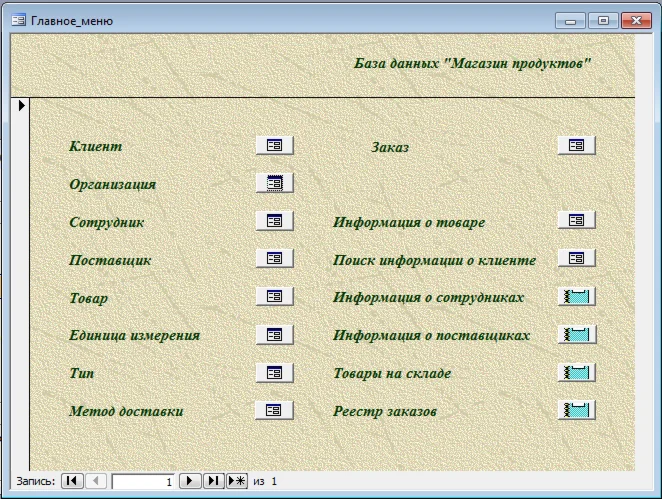Image resolution: width=662 pixels, height=499 pixels.
Task: Click the form icon next to Сотрудник
Action: (274, 221)
